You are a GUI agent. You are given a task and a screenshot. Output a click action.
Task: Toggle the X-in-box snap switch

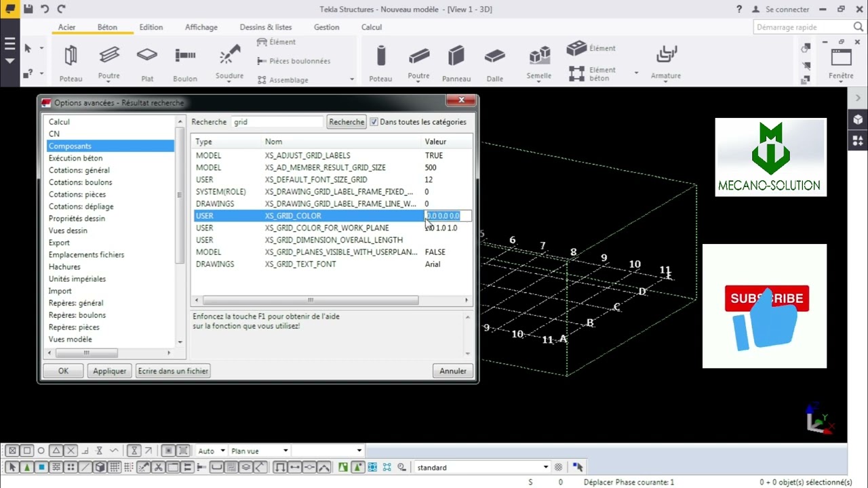[12, 451]
